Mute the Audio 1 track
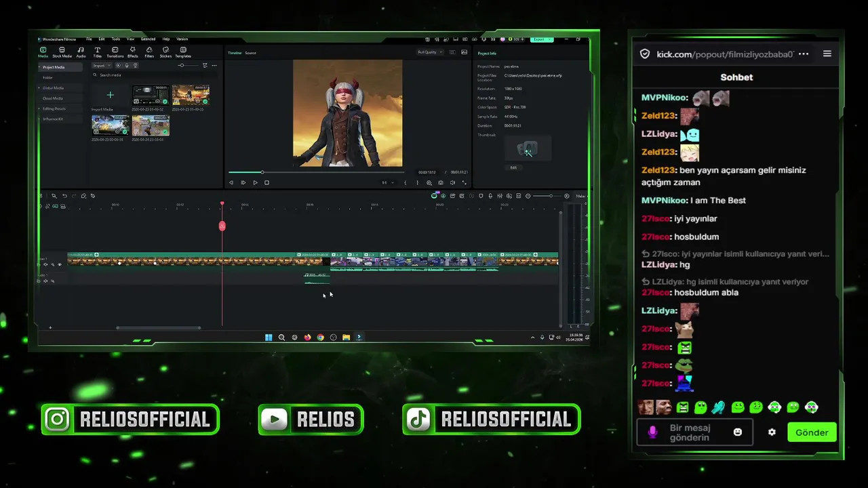The height and width of the screenshot is (488, 868). [x=45, y=281]
